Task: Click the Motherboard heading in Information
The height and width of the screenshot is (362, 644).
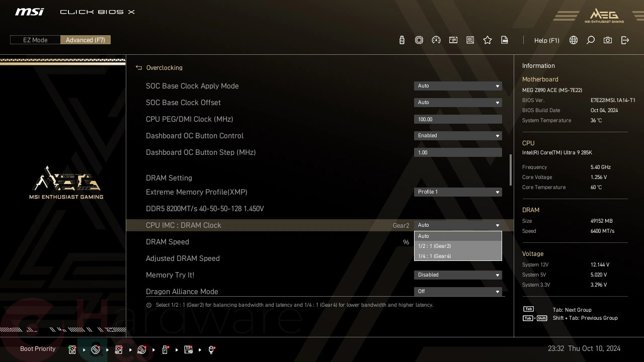Action: coord(540,79)
